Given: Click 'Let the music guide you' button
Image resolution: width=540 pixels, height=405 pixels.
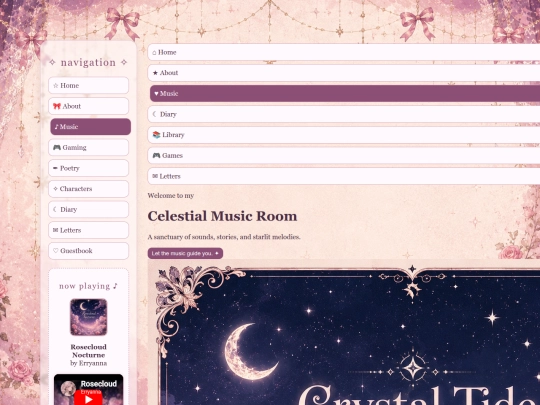Looking at the screenshot, I should [x=185, y=253].
